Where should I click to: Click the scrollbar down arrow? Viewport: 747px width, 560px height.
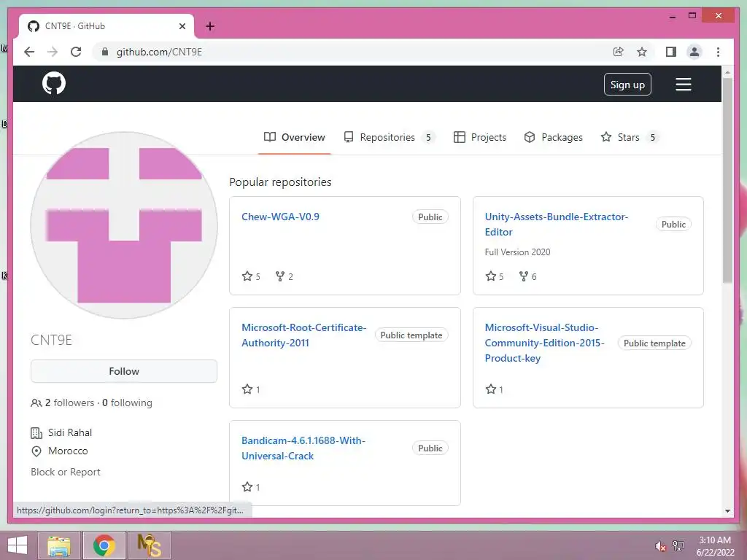[x=727, y=511]
